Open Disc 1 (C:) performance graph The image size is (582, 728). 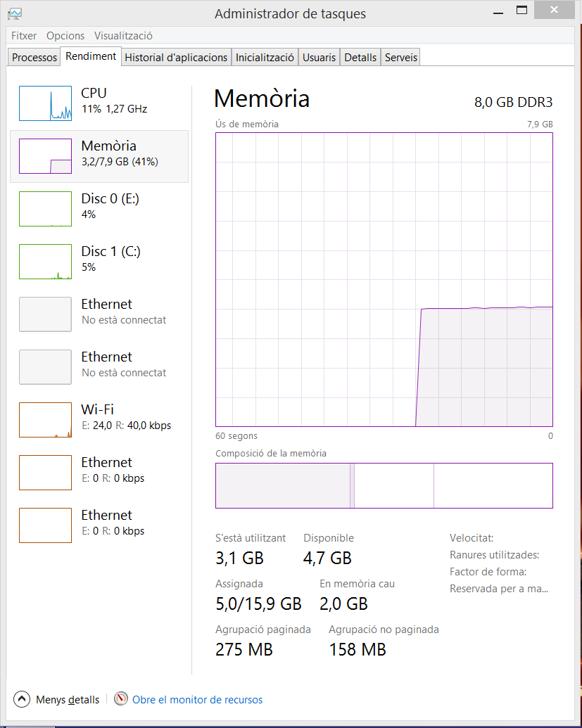45,262
